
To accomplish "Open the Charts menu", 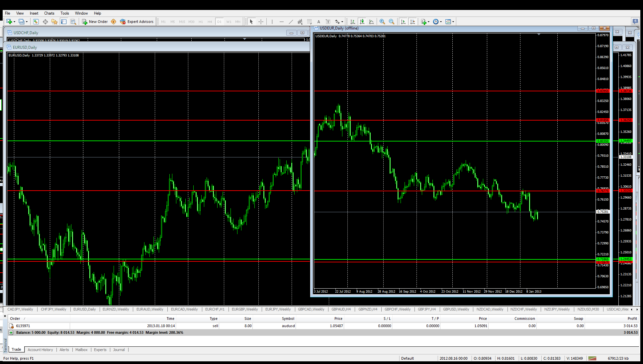I will pos(49,13).
